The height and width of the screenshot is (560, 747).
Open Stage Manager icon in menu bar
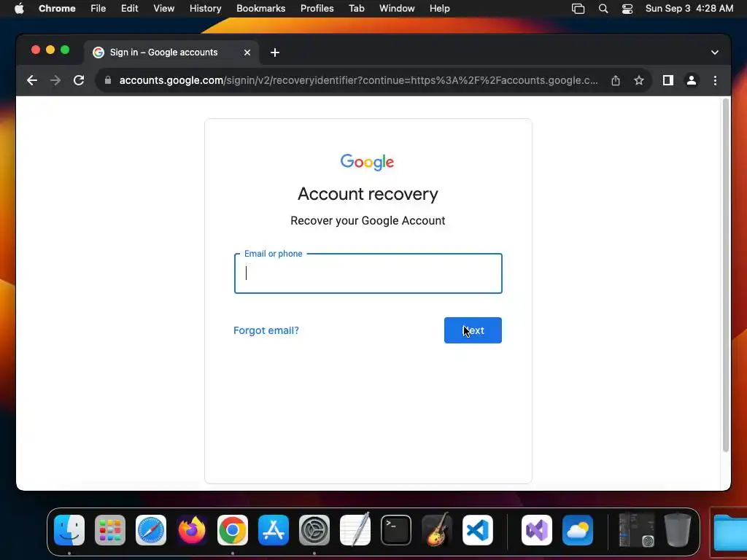[x=578, y=9]
